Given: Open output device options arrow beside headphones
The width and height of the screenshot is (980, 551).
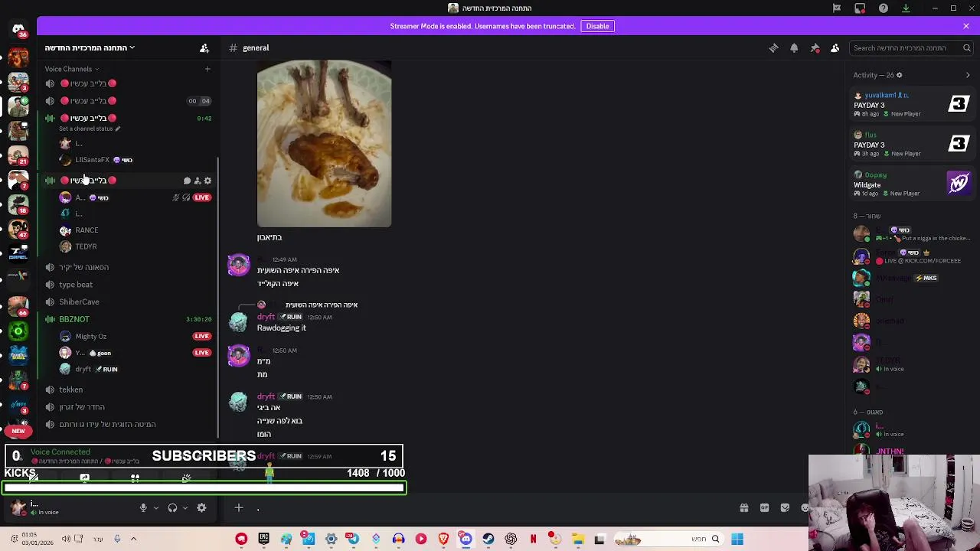Looking at the screenshot, I should 185,508.
